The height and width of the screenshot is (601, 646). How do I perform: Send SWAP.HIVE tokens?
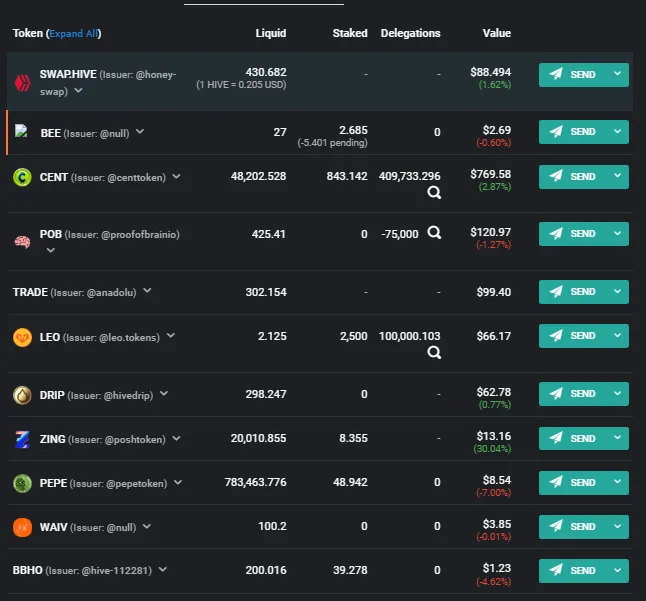573,75
